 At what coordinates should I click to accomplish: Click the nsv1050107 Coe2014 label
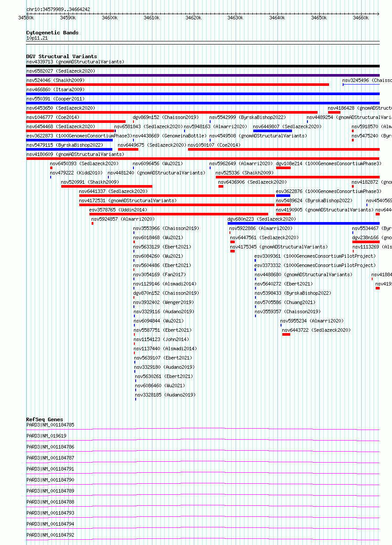click(214, 145)
